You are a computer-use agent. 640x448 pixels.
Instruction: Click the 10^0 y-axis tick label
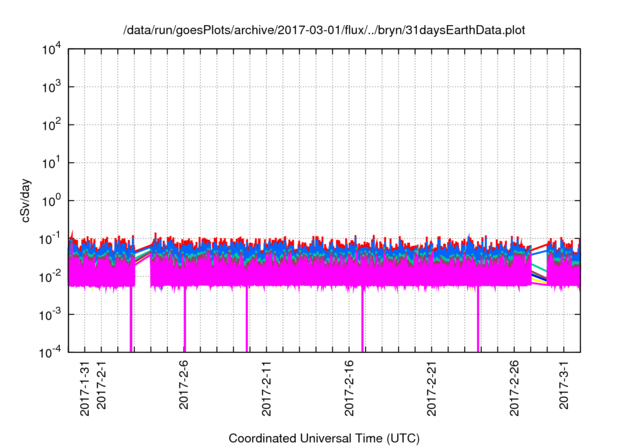[51, 201]
